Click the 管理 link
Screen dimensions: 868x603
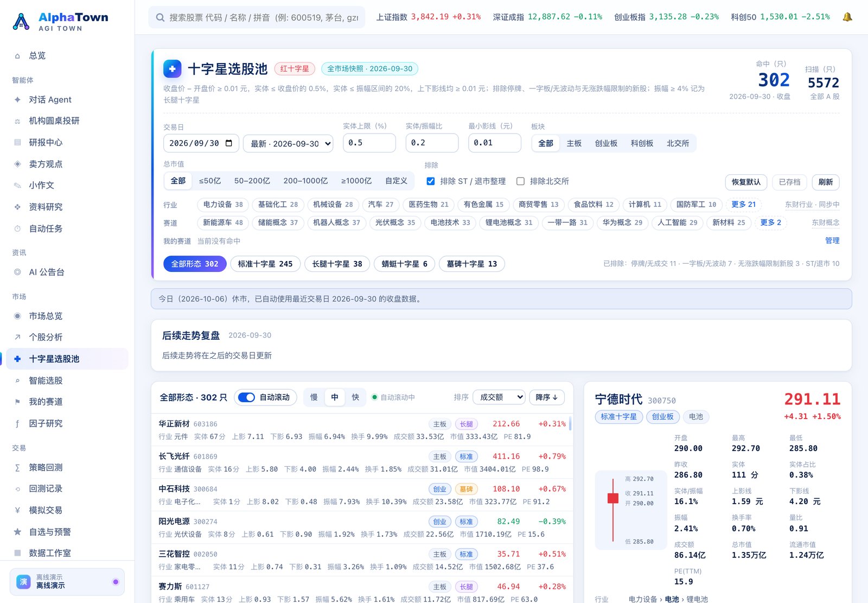(x=832, y=240)
